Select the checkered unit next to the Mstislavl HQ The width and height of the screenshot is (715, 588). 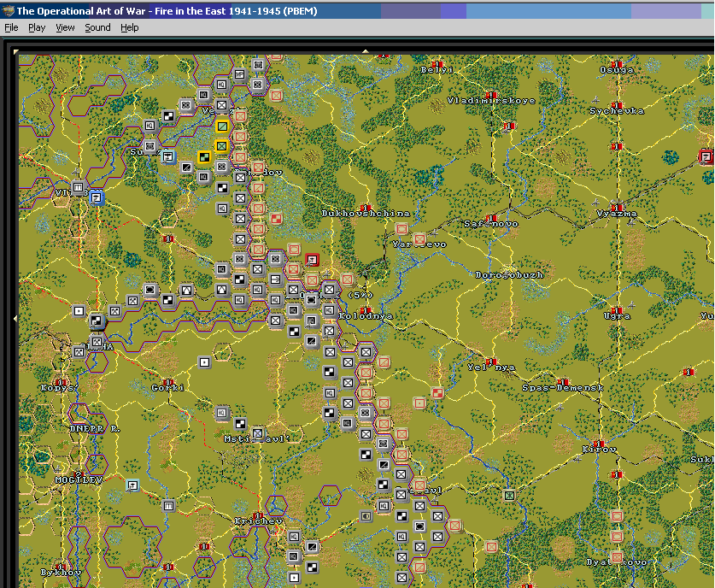point(240,423)
